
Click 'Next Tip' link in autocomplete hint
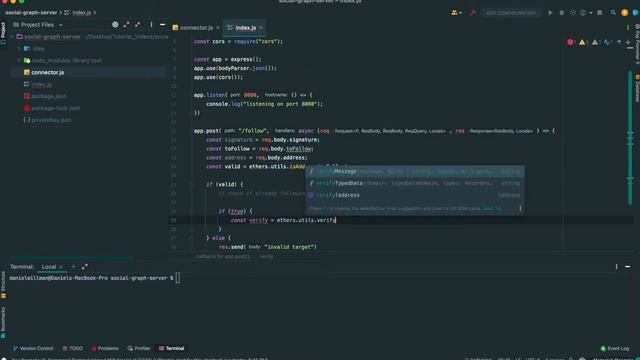(492, 208)
